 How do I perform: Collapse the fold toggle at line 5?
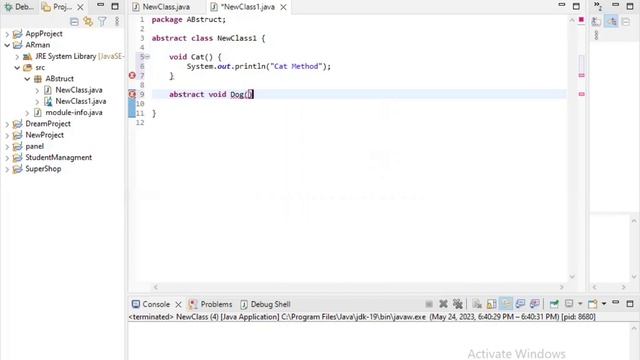pyautogui.click(x=148, y=57)
